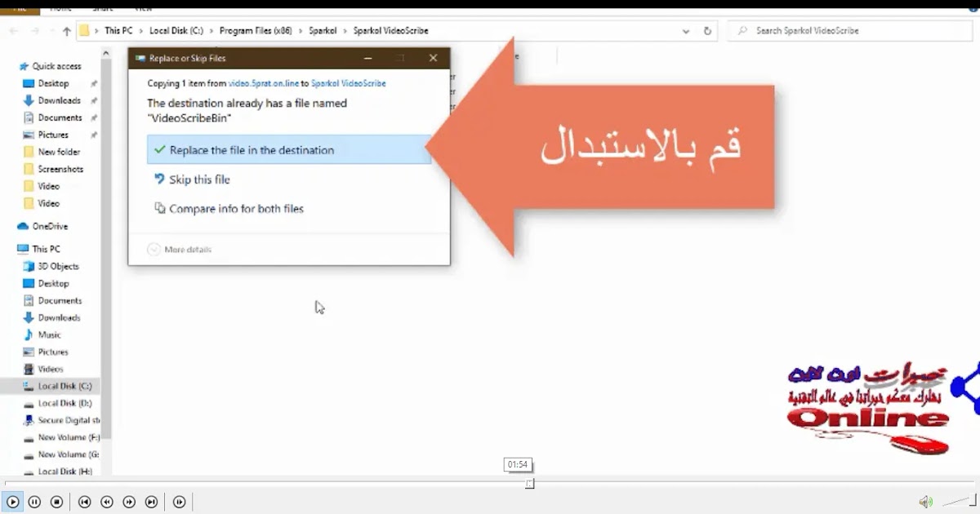Minimize the Replace or Skip Files dialog
The width and height of the screenshot is (980, 514).
367,58
